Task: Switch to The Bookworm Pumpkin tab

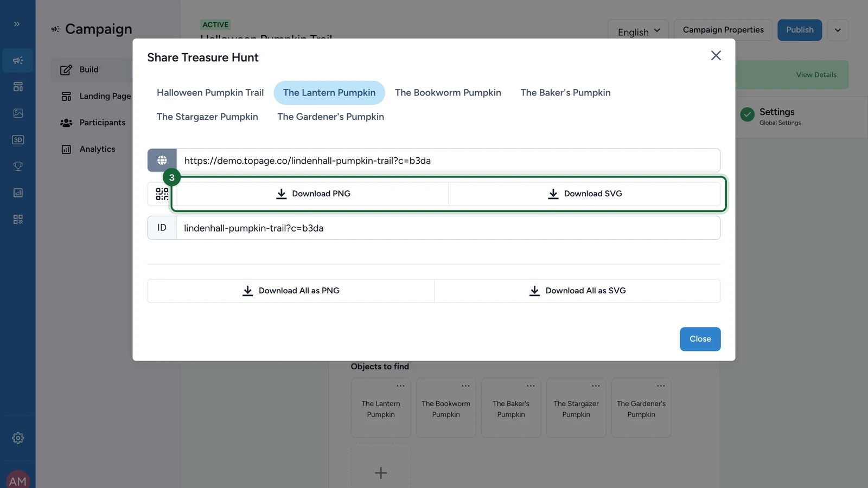Action: (x=448, y=93)
